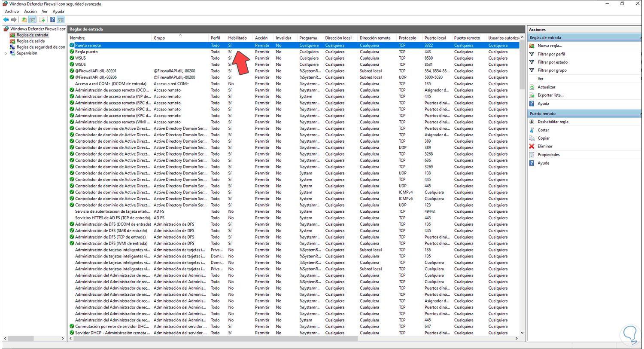Click local port cell 3322

point(428,45)
